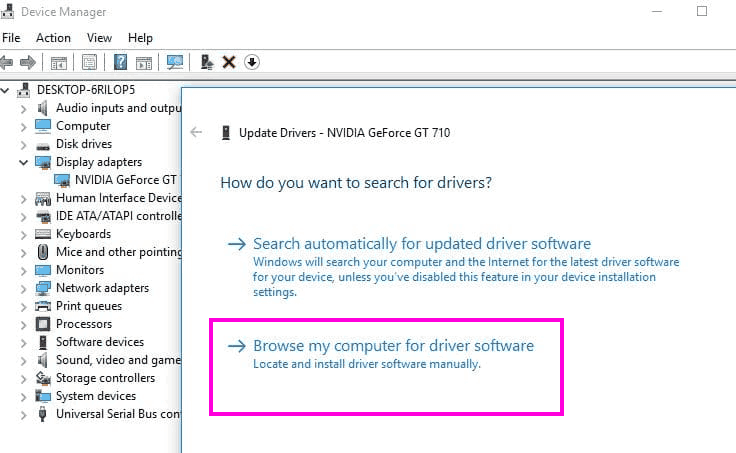Click the Update driver toolbar icon
The image size is (736, 453).
tap(207, 62)
